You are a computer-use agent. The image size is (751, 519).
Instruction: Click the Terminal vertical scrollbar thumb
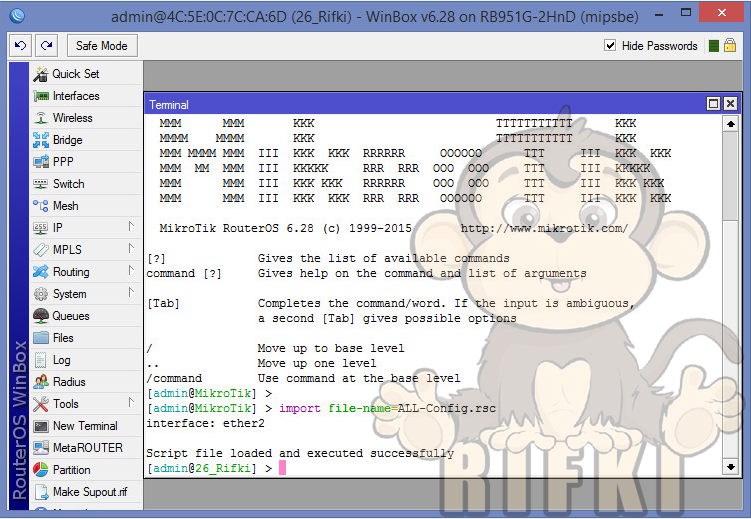(x=730, y=176)
